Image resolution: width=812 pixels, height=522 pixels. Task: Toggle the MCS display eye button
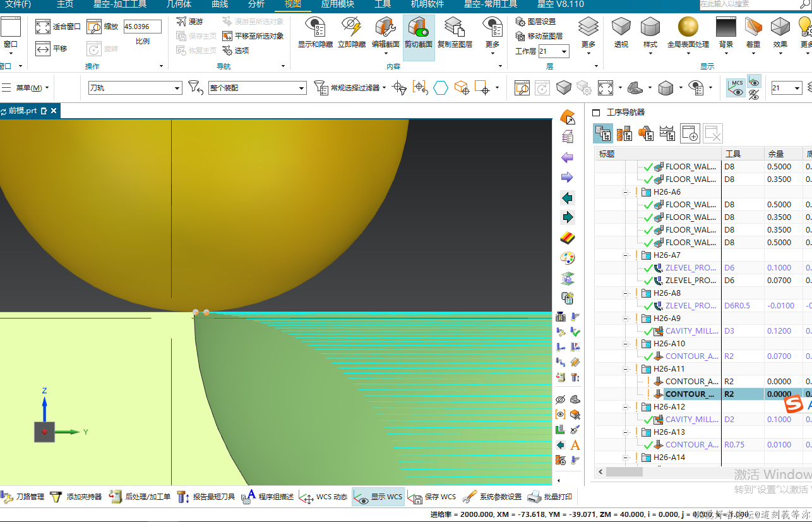coord(736,88)
